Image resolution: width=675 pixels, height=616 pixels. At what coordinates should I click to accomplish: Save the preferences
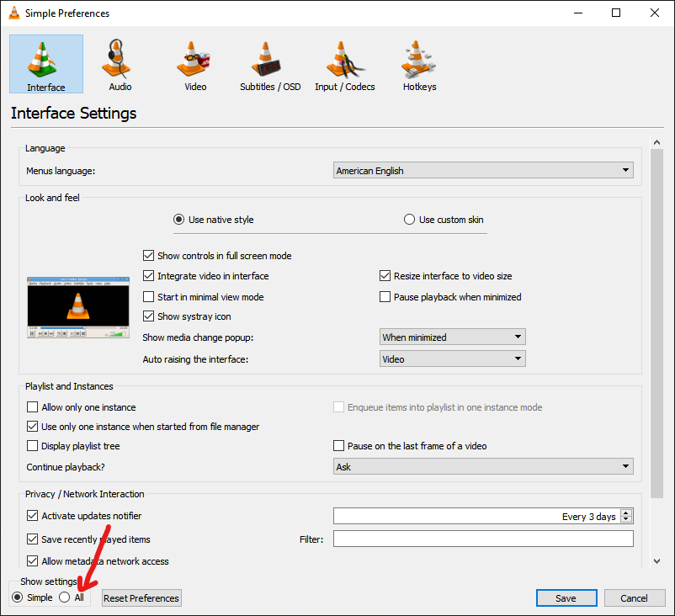tap(566, 598)
